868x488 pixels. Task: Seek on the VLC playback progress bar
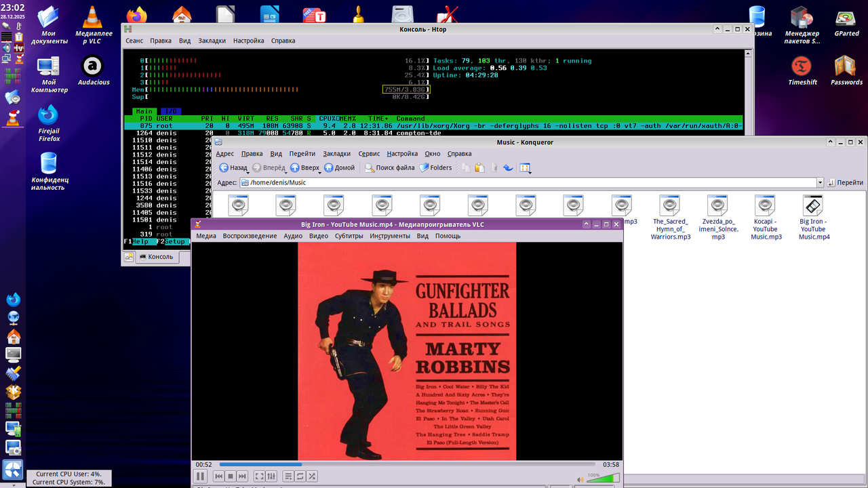(x=407, y=464)
